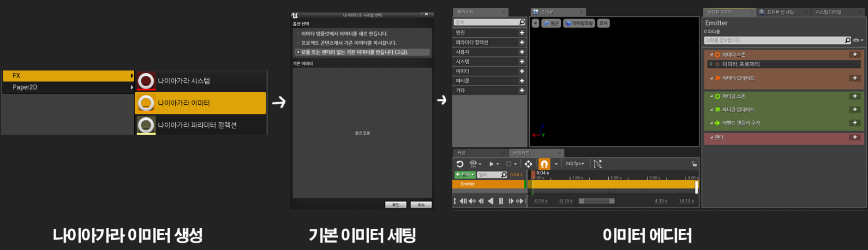The width and height of the screenshot is (868, 250).
Task: Add a module to 파티클 스폰 with plus
Action: coord(855,96)
